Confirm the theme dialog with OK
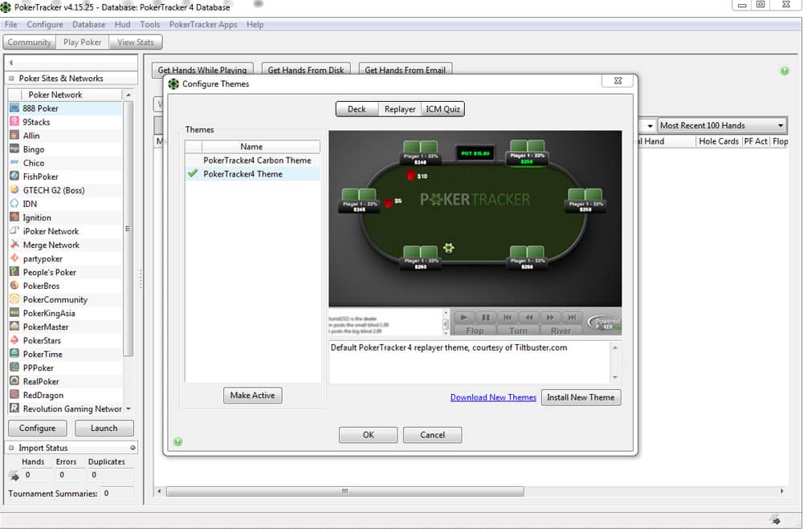The image size is (803, 532). tap(369, 435)
